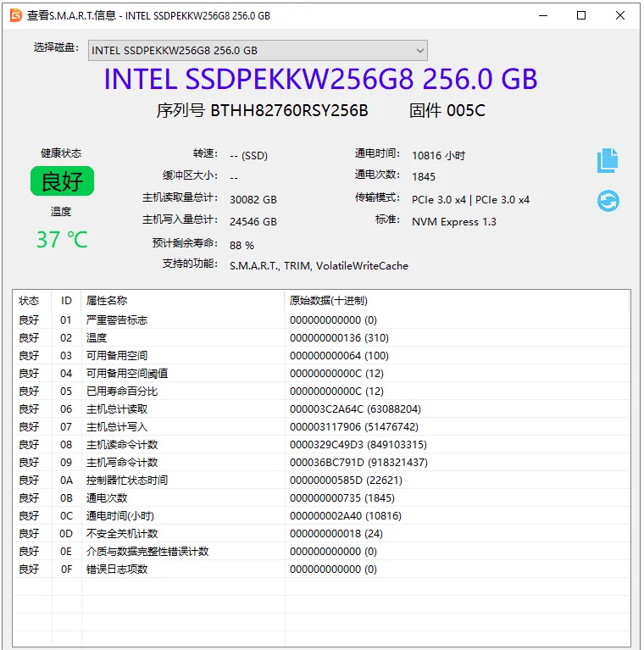Select the 不安全关机计数 row
This screenshot has height=650, width=644.
tap(321, 534)
